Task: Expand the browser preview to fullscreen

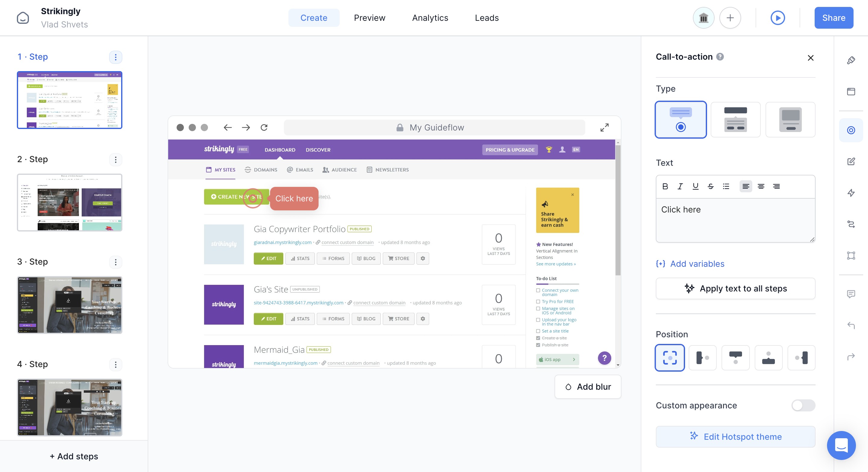Action: click(x=605, y=127)
